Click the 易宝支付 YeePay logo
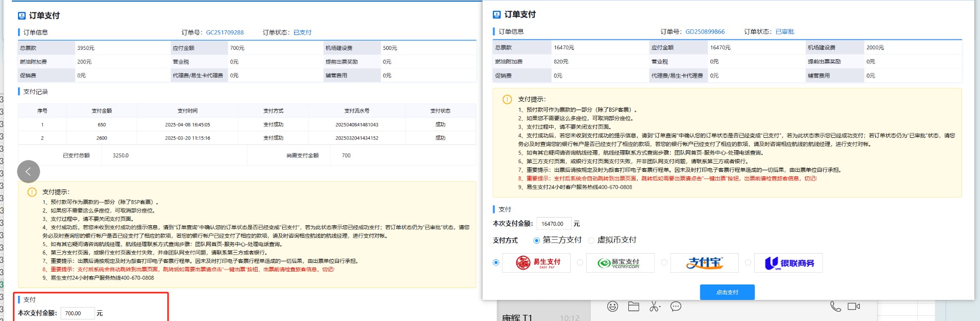Viewport: 980px width, 321px height. click(620, 263)
